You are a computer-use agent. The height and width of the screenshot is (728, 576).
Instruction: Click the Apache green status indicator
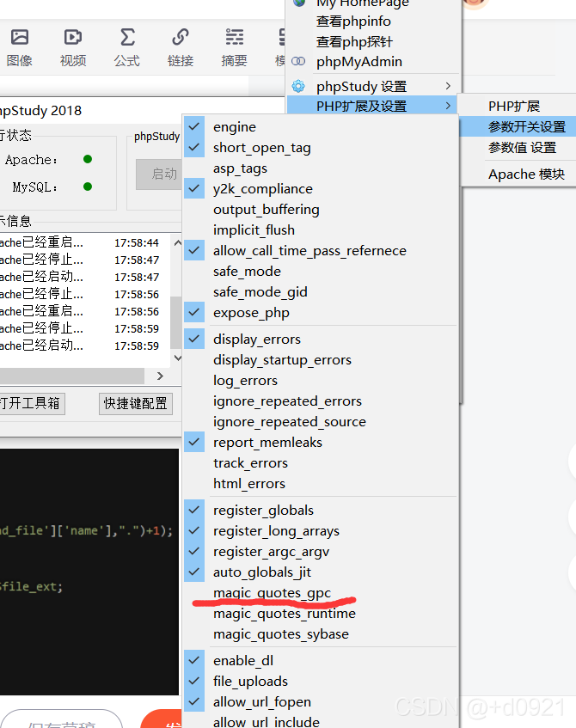coord(88,159)
